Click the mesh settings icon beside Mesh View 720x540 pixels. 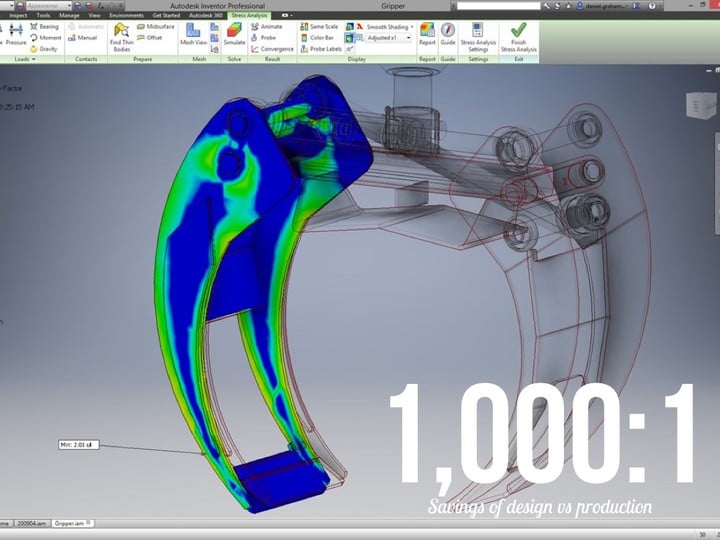[214, 27]
